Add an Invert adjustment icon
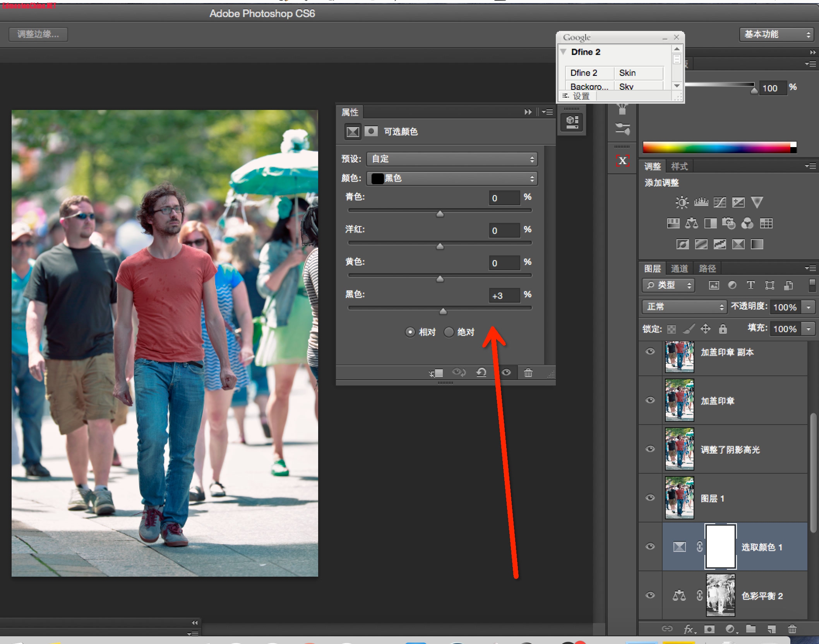This screenshot has height=644, width=819. 682,244
